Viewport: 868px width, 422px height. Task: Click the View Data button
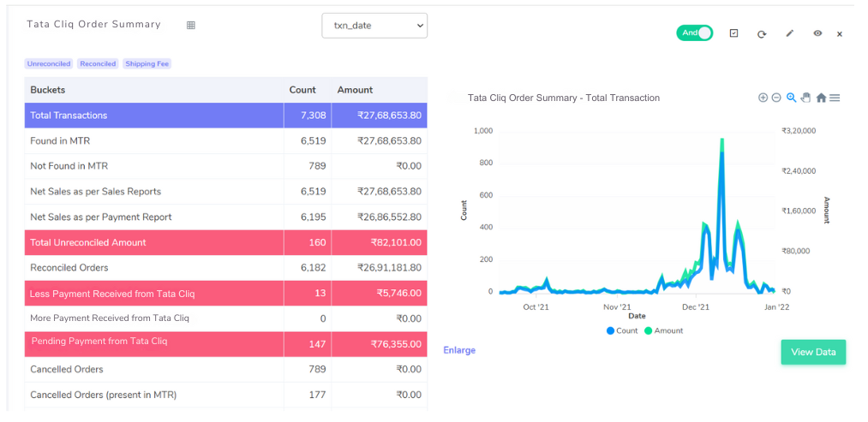click(x=813, y=352)
